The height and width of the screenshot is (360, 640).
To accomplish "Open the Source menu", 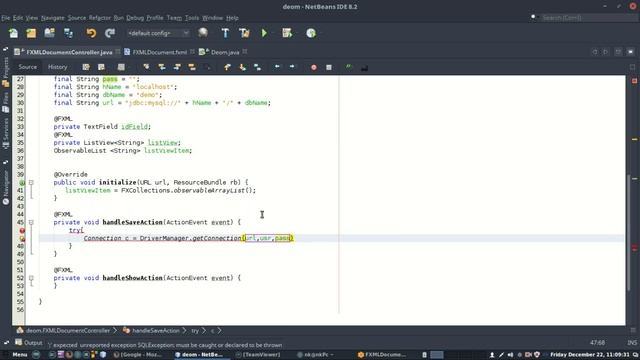I will (x=77, y=18).
